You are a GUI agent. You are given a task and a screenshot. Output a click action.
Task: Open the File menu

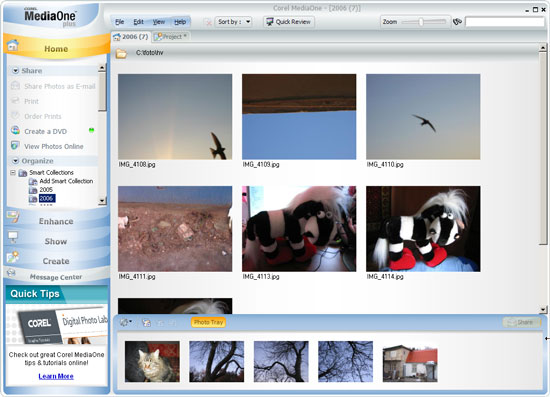click(120, 22)
